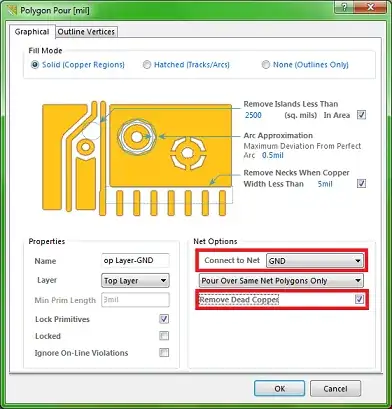Click the Name field with op Layer-GND
The height and width of the screenshot is (409, 392).
(135, 261)
